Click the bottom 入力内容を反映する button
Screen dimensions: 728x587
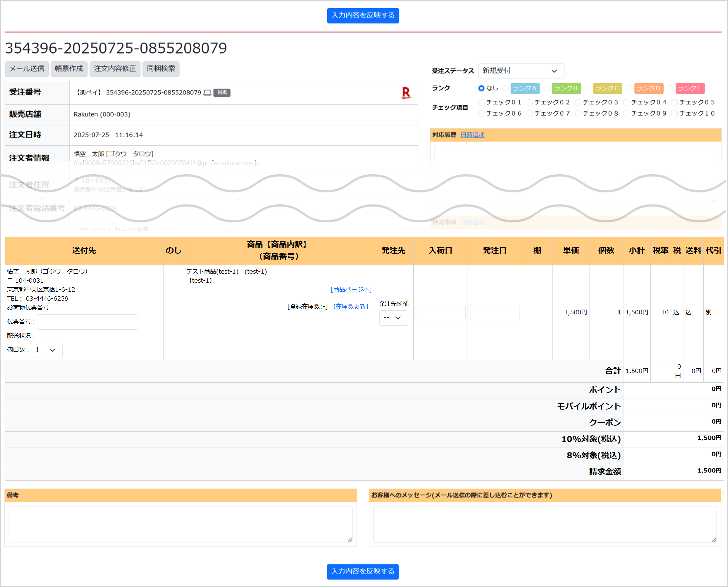[363, 571]
